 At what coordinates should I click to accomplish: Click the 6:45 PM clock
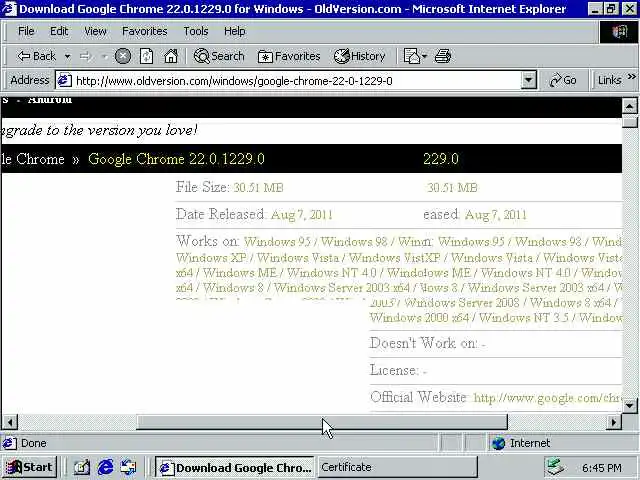click(602, 468)
